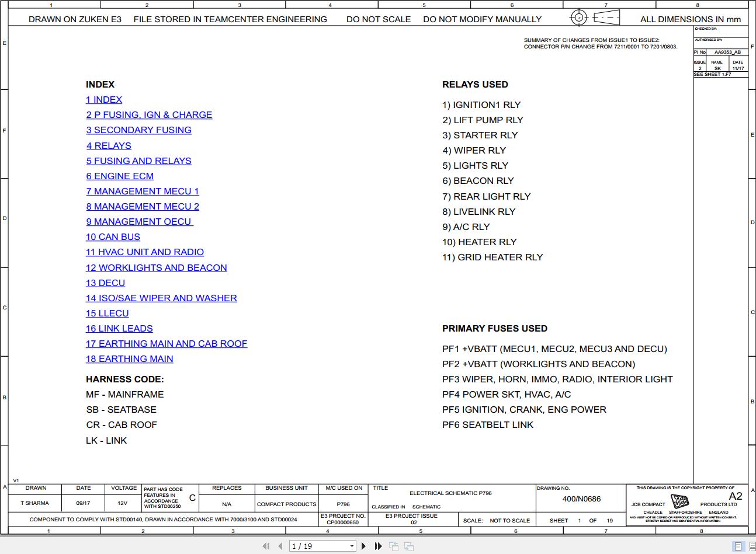Select the 'SB - SEATBASE' harness code
The height and width of the screenshot is (554, 756).
pos(121,410)
